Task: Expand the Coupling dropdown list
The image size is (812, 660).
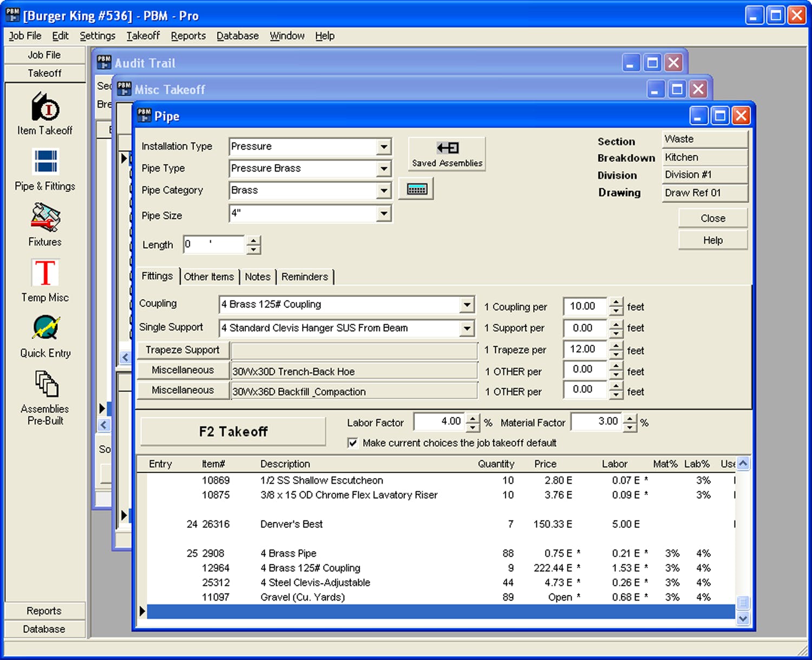Action: (467, 305)
